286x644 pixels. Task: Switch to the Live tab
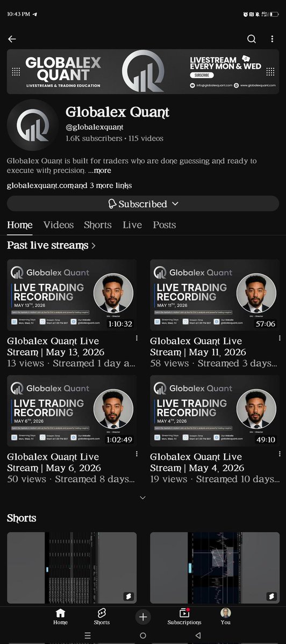pos(132,225)
